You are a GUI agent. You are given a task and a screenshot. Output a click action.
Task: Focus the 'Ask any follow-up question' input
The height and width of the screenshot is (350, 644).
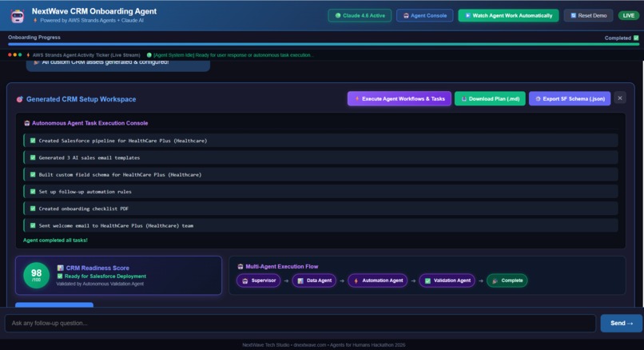point(300,324)
